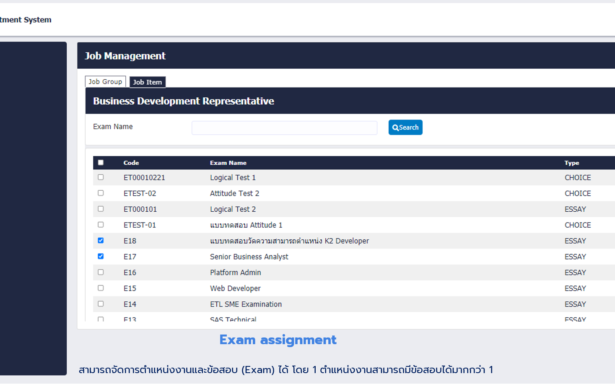Click the Business Development Representative heading
Screen dimensions: 615x384
[x=183, y=101]
